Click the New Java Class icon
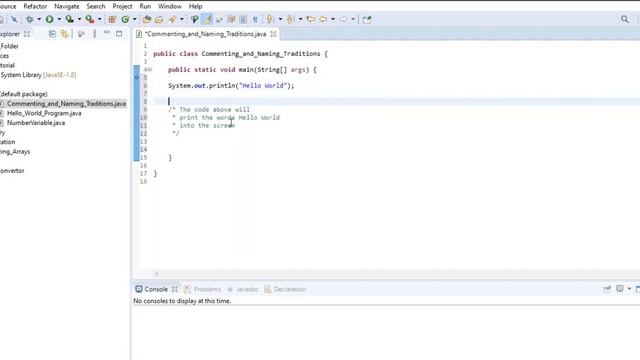 coord(125,19)
